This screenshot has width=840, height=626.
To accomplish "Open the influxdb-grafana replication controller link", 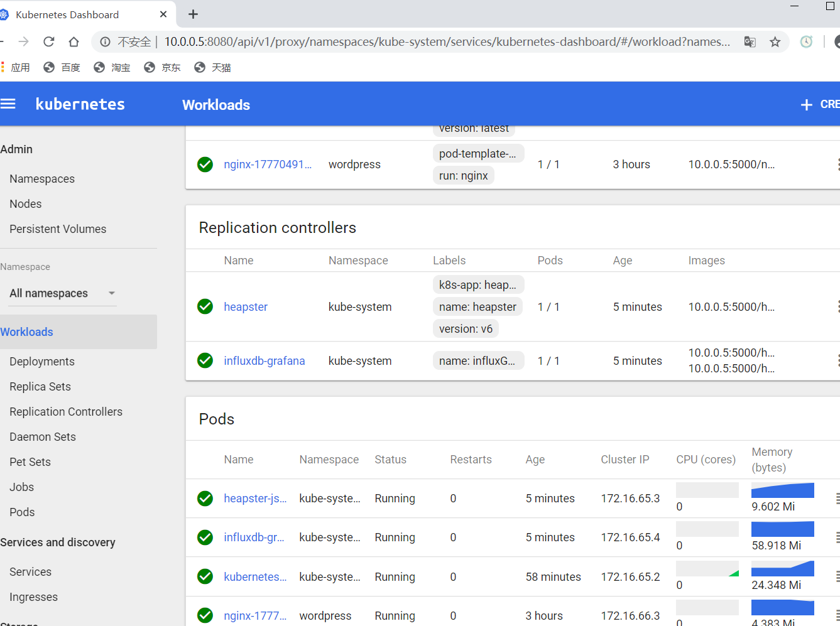I will [x=264, y=361].
